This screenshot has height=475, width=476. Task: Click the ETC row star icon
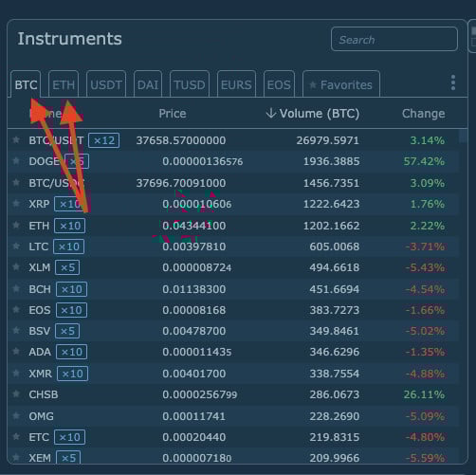coord(16,437)
